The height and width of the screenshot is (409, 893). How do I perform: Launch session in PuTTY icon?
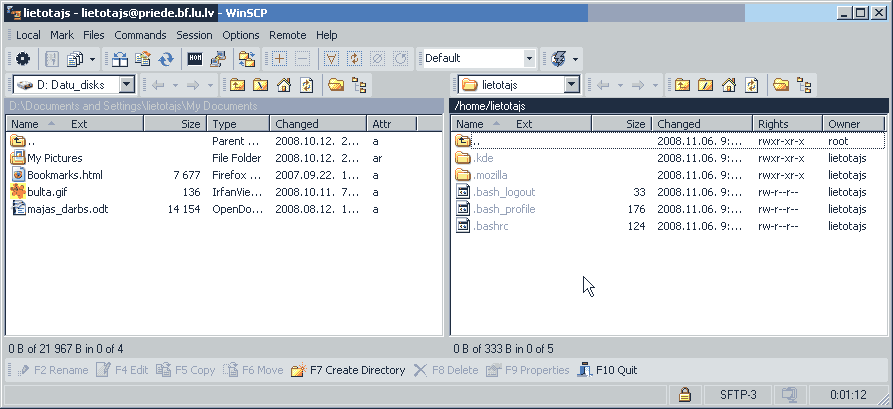point(218,59)
